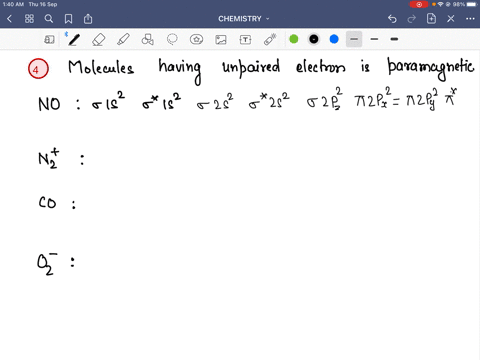Open the more options ellipsis menu
Viewport: 480px width, 360px height.
tap(470, 19)
